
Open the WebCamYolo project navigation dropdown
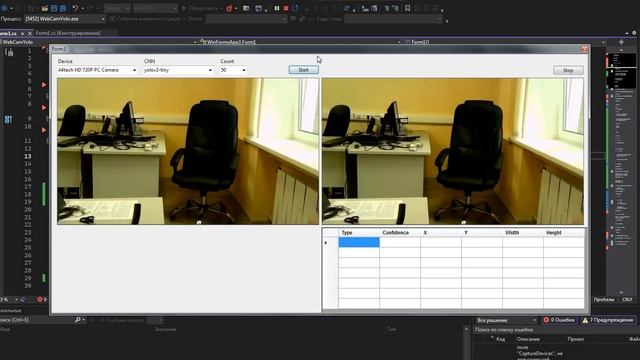click(x=98, y=42)
